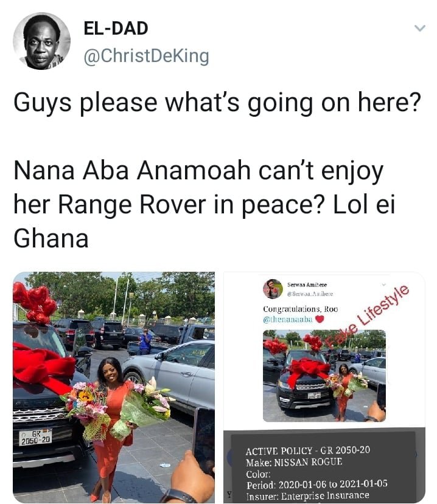Image resolution: width=437 pixels, height=504 pixels.
Task: Open the @ChristDeKing handle link
Action: (x=147, y=56)
